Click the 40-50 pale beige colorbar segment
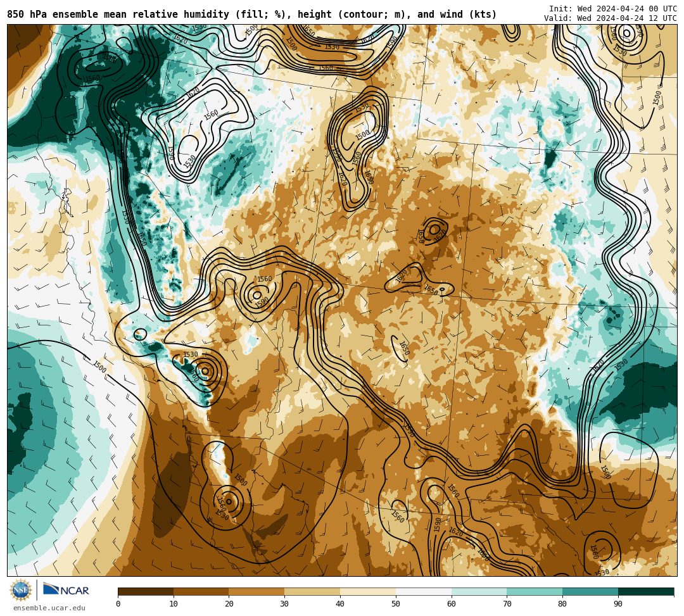This screenshot has height=616, width=684. coord(368,591)
